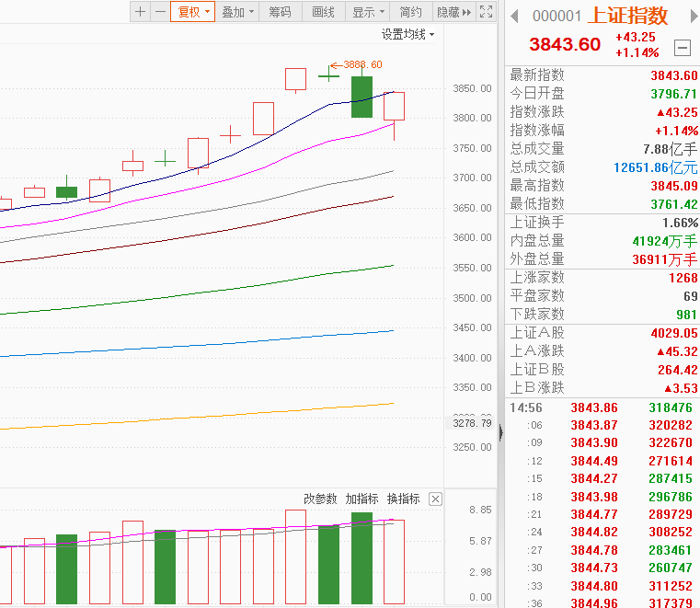Switch to 简约 view
This screenshot has height=608, width=700.
[411, 12]
